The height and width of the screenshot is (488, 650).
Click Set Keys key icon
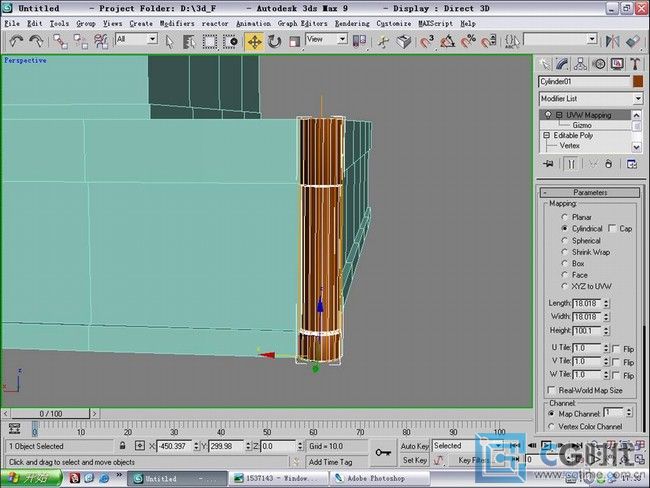point(383,452)
